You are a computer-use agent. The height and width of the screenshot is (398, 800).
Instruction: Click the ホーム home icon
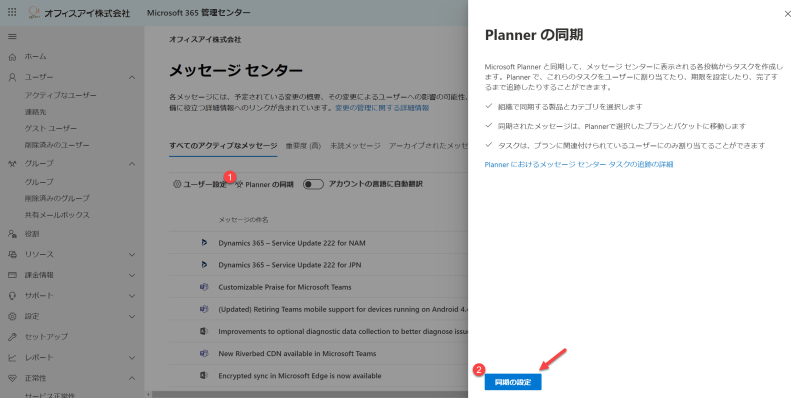tap(13, 57)
